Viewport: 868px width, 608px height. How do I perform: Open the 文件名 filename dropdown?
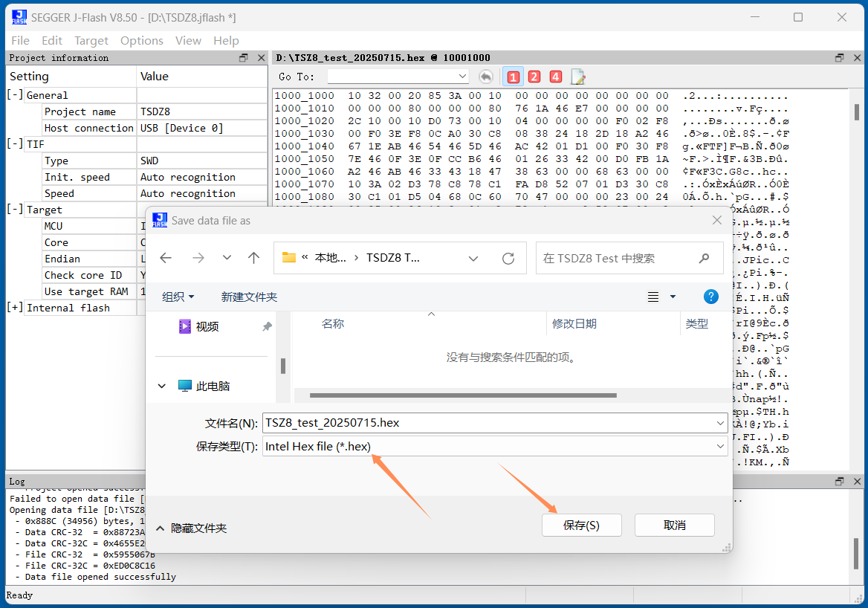tap(720, 423)
